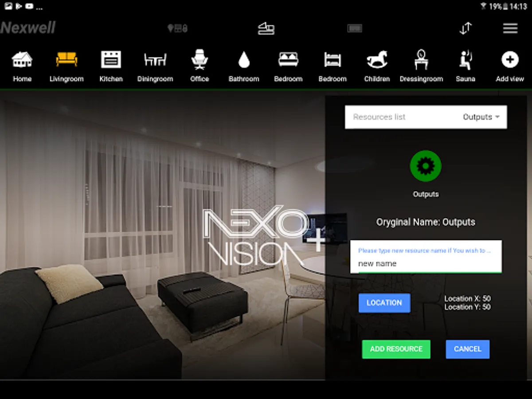Tap the image notification icon in status bar
This screenshot has width=532, height=399.
click(x=8, y=6)
